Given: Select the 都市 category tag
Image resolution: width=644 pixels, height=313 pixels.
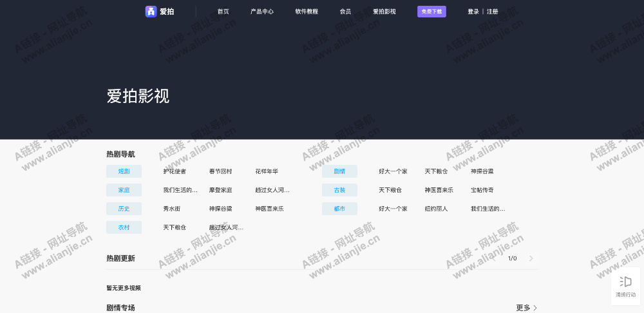Looking at the screenshot, I should [339, 209].
